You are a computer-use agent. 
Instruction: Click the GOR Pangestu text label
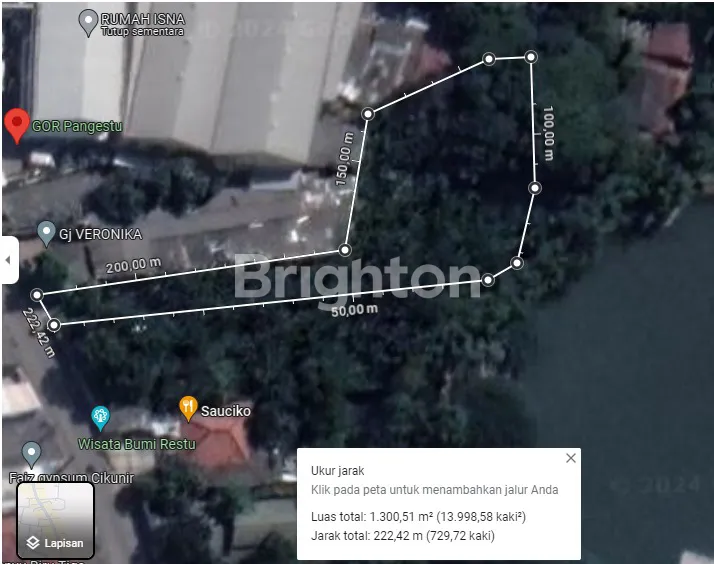tap(77, 126)
